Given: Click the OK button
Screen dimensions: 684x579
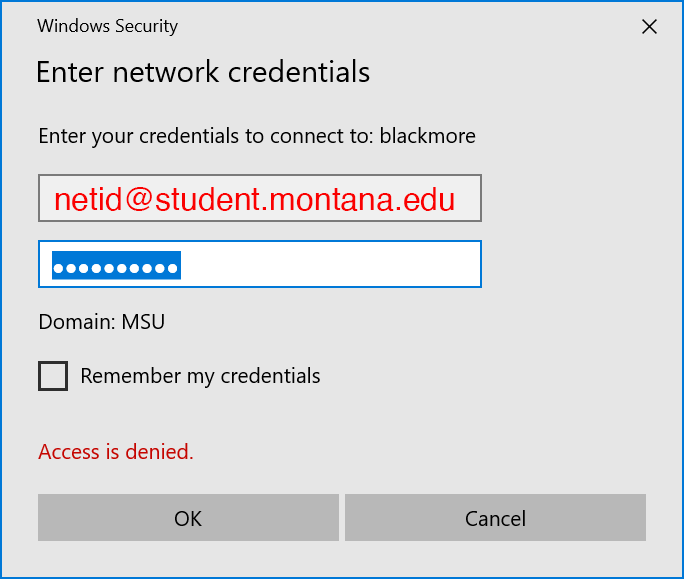Looking at the screenshot, I should tap(188, 518).
